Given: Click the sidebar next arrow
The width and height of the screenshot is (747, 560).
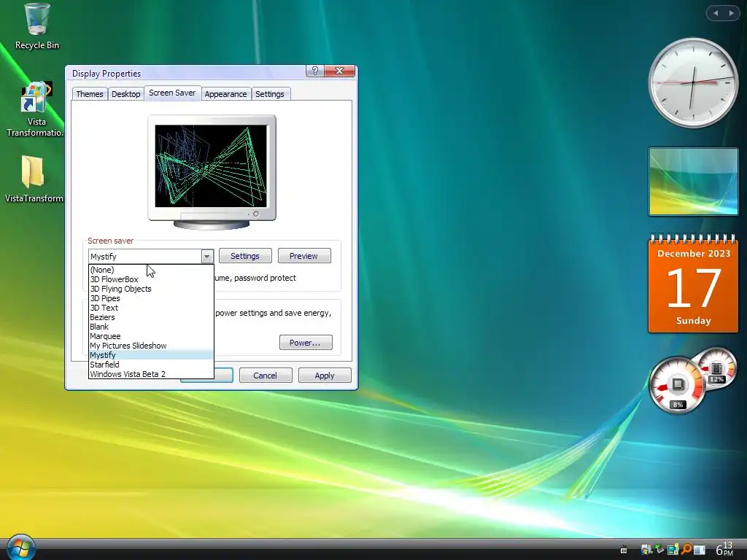Looking at the screenshot, I should (731, 13).
